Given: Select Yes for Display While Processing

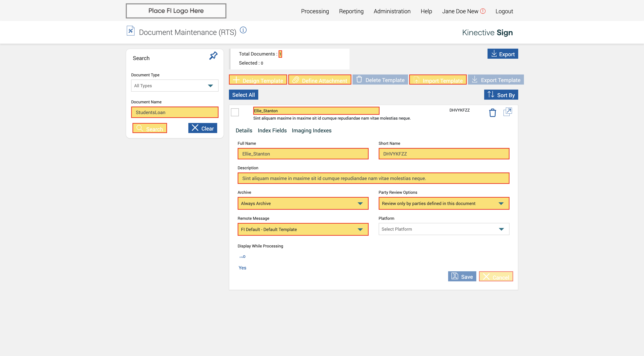Looking at the screenshot, I should pos(242,268).
